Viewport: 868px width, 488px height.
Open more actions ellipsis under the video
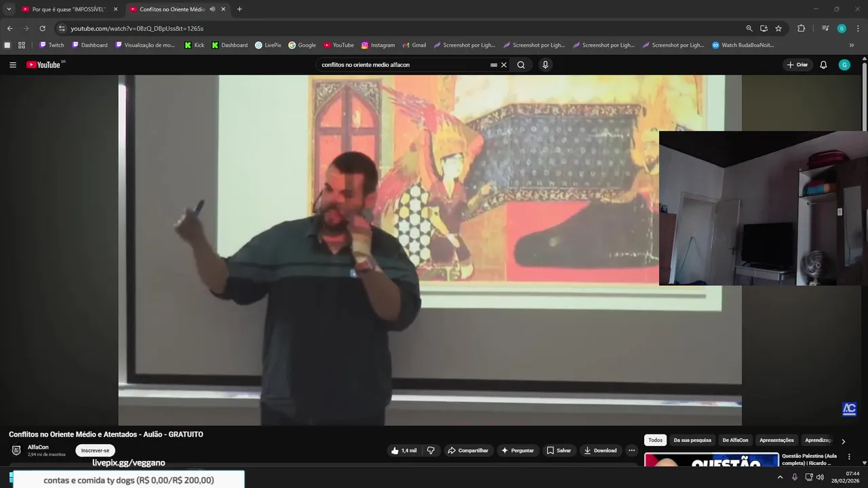click(x=631, y=451)
